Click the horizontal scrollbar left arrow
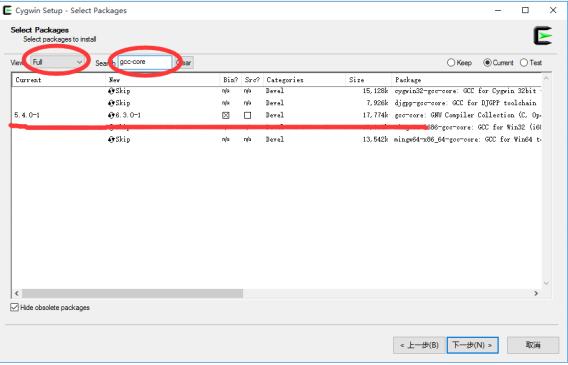The image size is (568, 365). (x=16, y=293)
